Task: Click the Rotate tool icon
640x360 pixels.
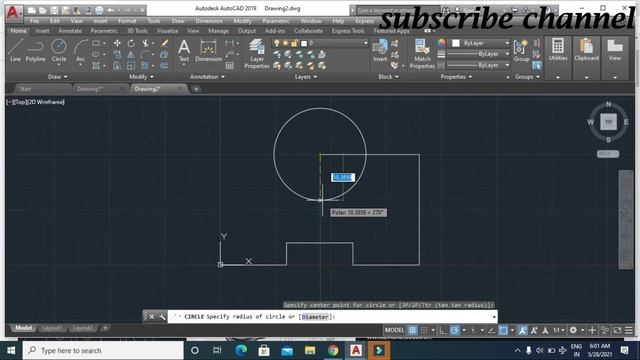Action: tap(131, 43)
